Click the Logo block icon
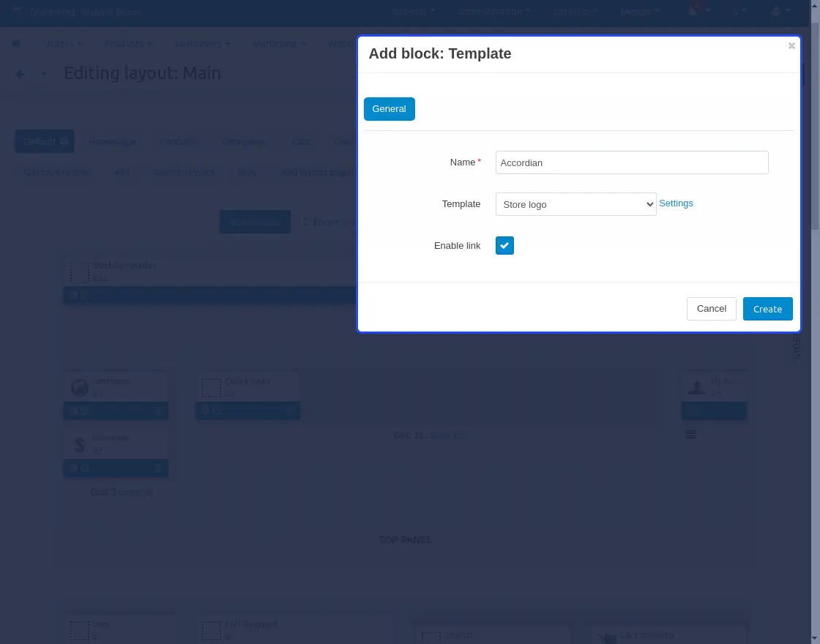The width and height of the screenshot is (820, 644). [80, 630]
